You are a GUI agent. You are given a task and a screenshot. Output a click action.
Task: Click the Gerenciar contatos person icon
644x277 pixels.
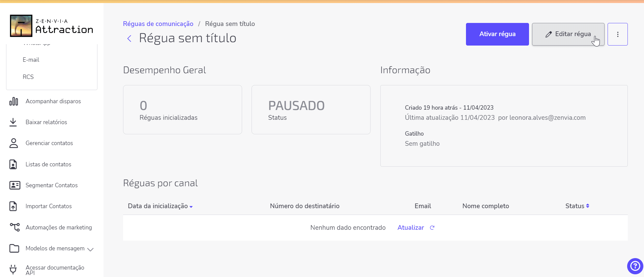coord(13,143)
